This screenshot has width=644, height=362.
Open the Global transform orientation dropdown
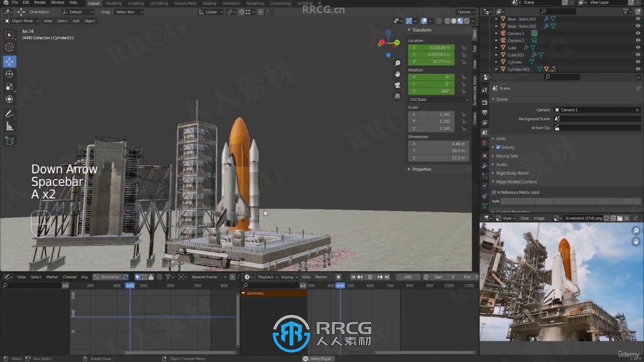[212, 12]
